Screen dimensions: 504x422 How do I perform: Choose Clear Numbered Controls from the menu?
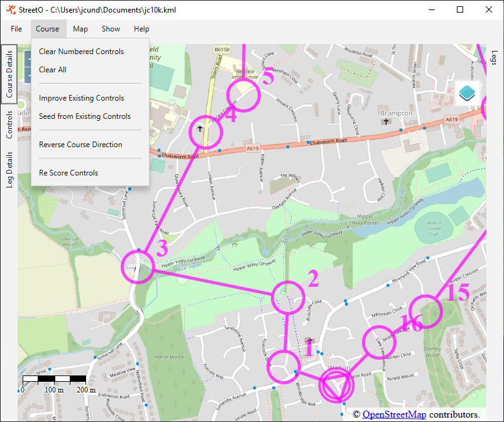pos(81,52)
